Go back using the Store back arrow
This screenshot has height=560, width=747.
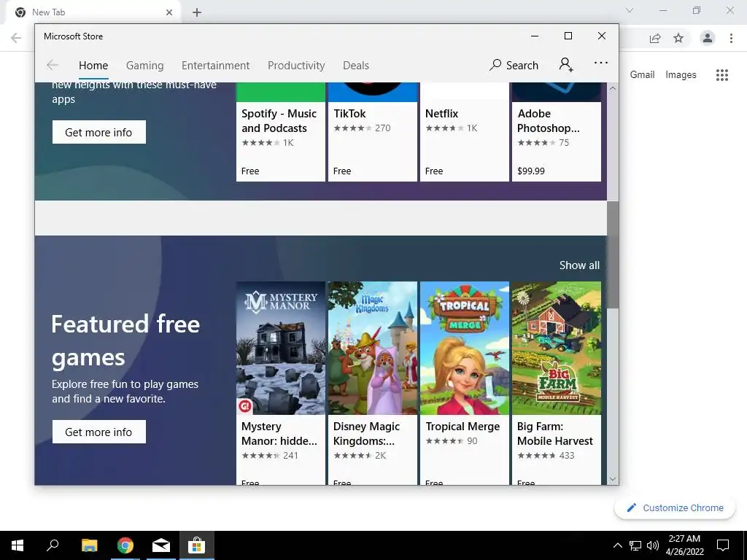pos(53,65)
